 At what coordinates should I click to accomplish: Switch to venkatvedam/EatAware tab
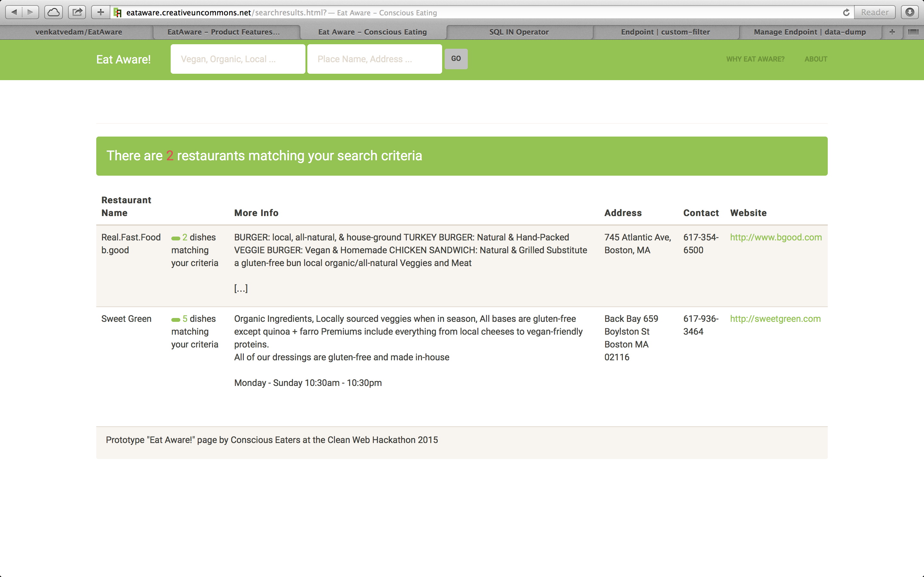79,32
